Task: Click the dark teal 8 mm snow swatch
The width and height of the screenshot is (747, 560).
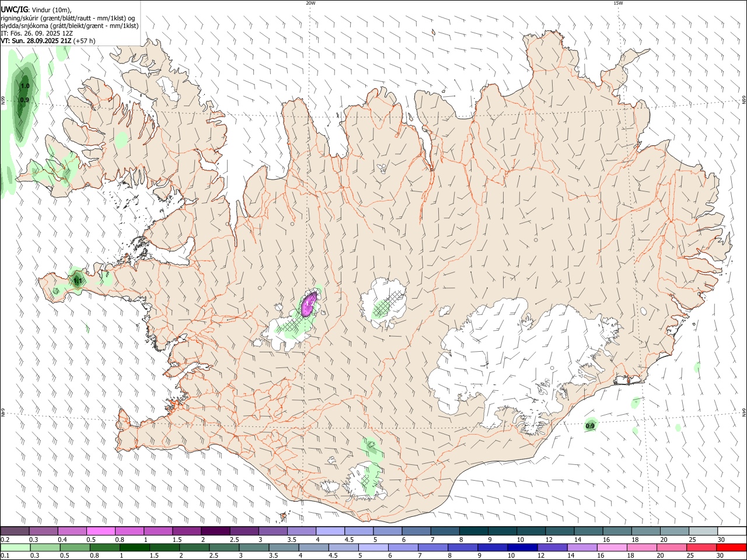Action: click(474, 531)
